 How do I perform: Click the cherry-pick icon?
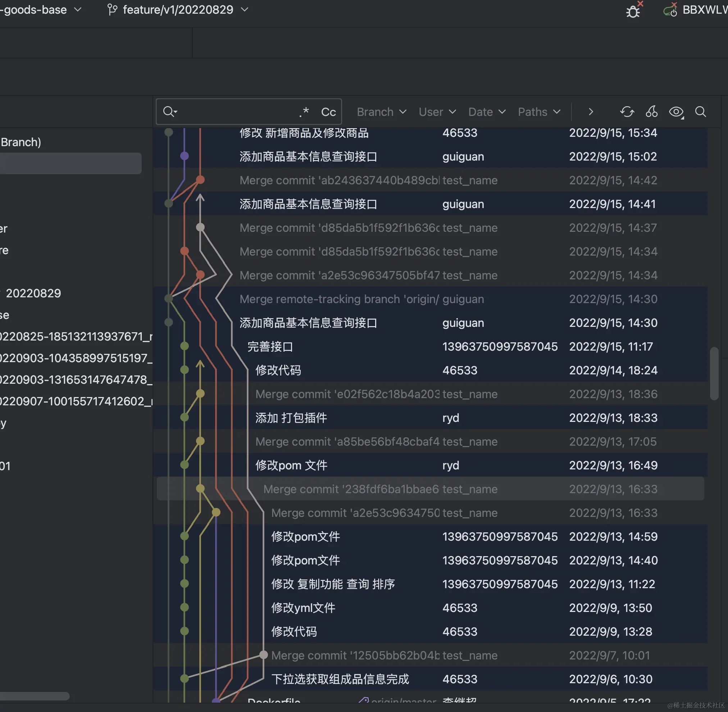[x=651, y=112]
